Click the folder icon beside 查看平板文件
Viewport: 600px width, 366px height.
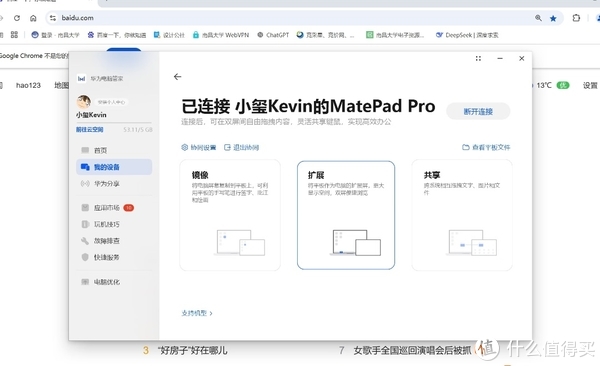click(466, 147)
